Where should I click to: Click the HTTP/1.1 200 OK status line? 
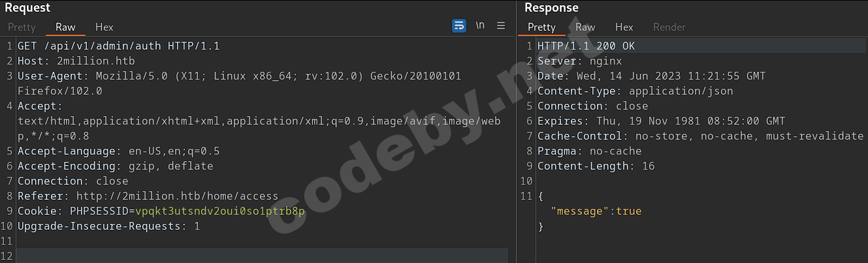click(x=586, y=46)
